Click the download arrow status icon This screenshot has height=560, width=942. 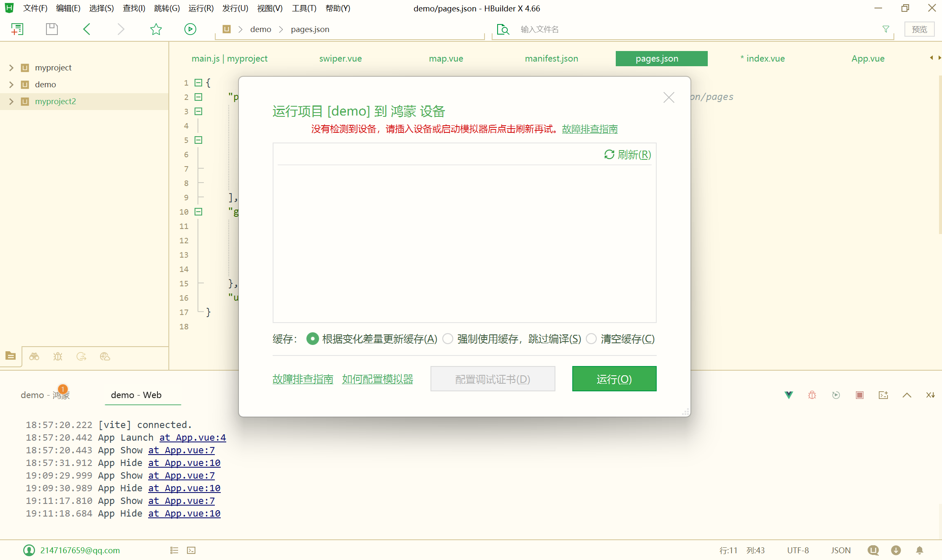point(896,550)
